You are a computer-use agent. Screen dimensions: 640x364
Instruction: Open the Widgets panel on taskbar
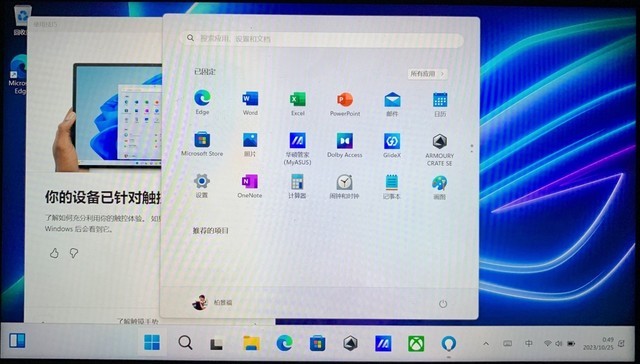18,340
